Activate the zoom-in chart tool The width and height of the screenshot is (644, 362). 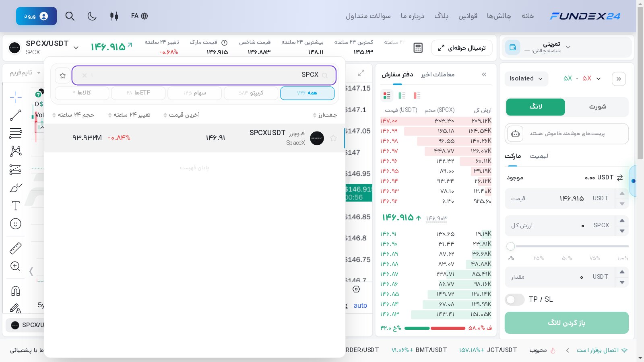tap(16, 266)
